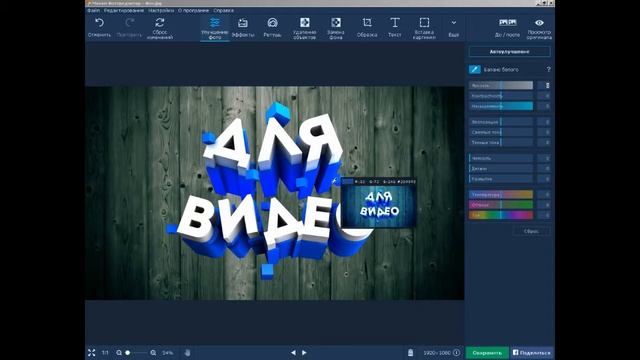640x360 pixels.
Task: Go to previous image arrow
Action: [293, 353]
